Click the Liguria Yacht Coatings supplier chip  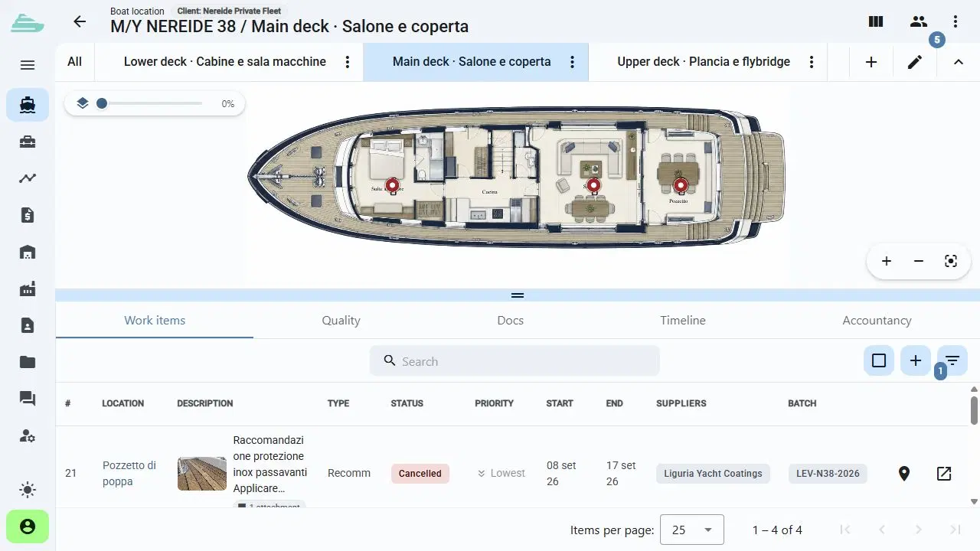(713, 474)
